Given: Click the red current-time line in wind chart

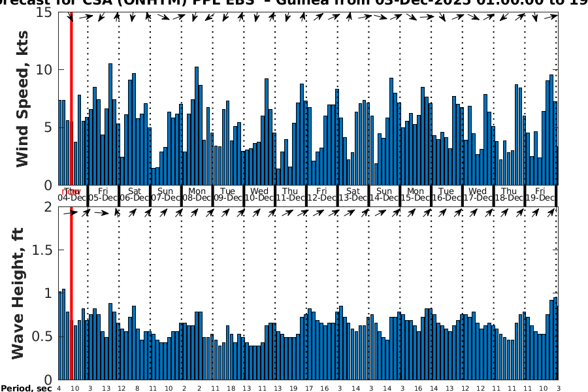Looking at the screenshot, I should pyautogui.click(x=71, y=98).
